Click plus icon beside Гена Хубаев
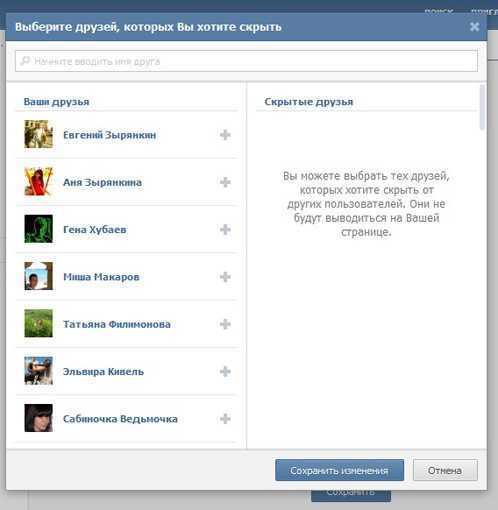Viewport: 498px width, 510px height. click(225, 229)
